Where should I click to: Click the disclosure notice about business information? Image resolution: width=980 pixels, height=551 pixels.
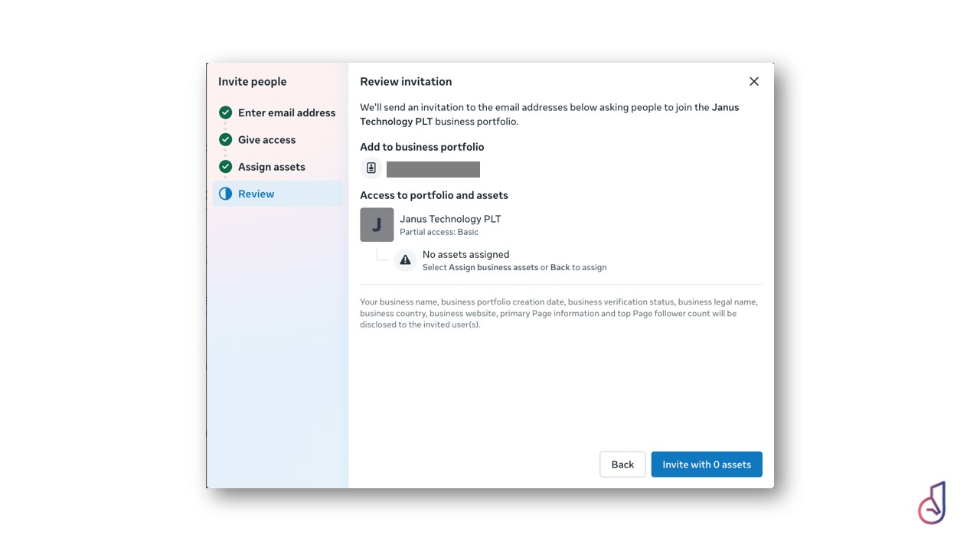(559, 313)
